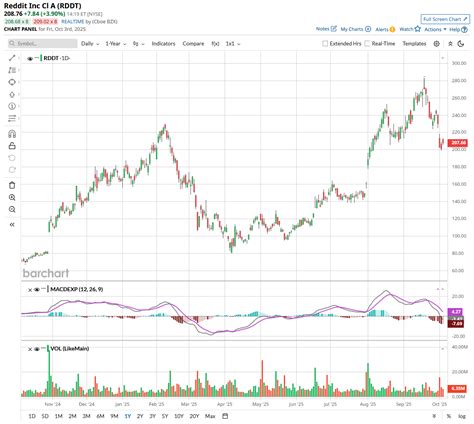This screenshot has height=424, width=474.
Task: Enable the Extended Hrs checkbox
Action: [325, 44]
